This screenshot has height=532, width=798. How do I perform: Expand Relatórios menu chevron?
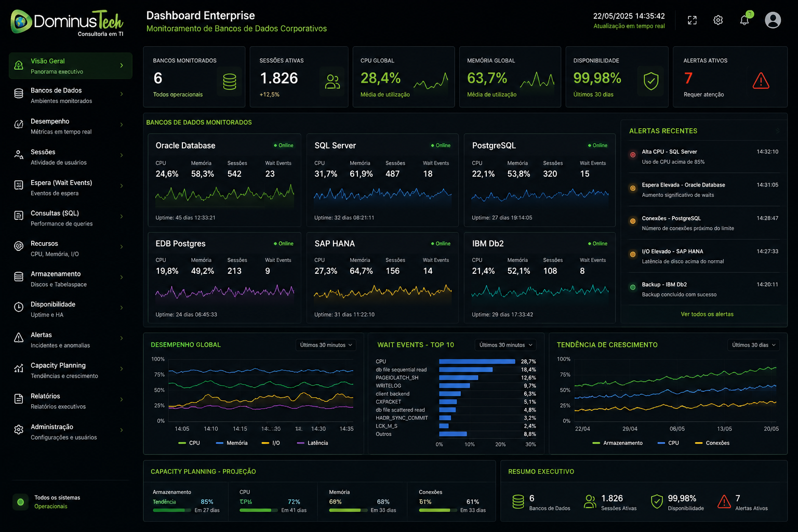click(x=122, y=400)
